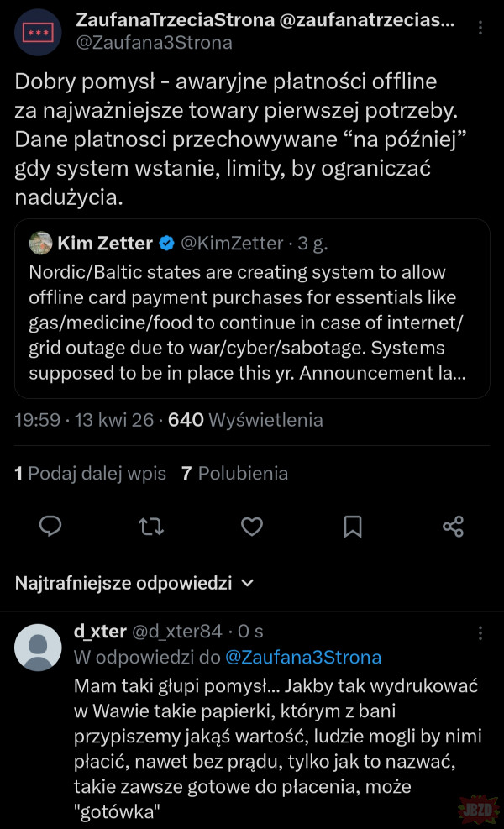
Task: View the 1 Podaj dalej wpis list
Action: 91,474
